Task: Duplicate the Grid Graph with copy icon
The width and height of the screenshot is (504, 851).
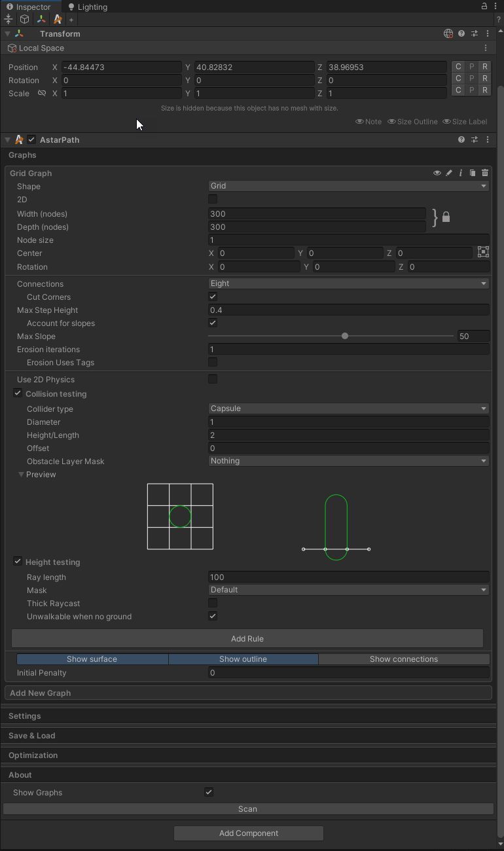Action: [x=473, y=173]
